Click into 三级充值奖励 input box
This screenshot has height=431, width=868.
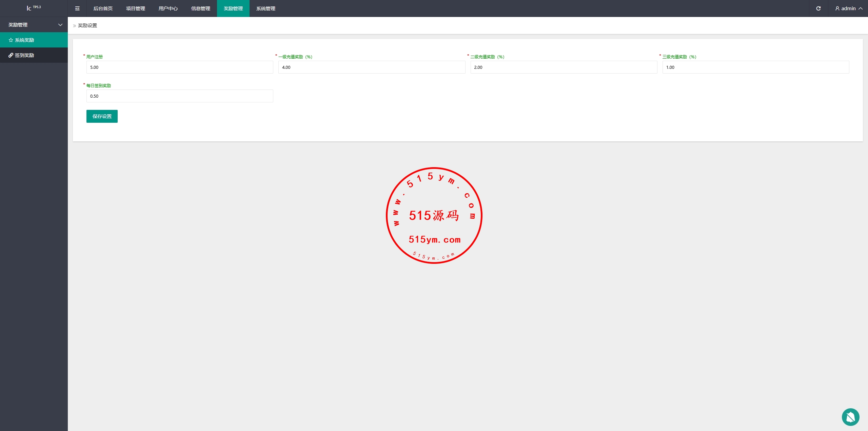(x=755, y=67)
